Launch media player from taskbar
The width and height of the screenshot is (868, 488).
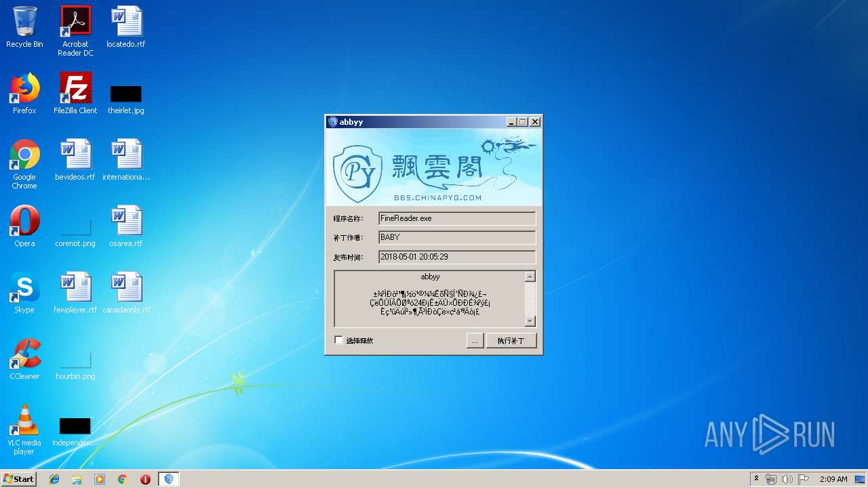100,479
